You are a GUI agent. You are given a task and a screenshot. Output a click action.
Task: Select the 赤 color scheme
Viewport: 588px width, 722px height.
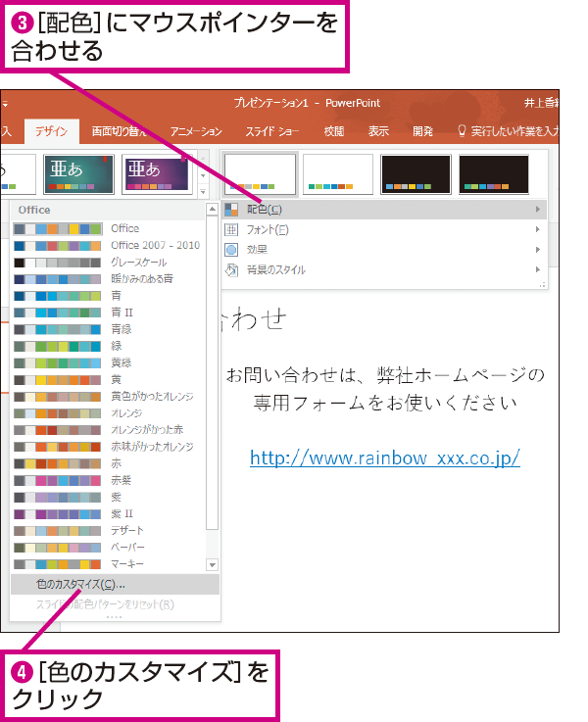point(108,463)
